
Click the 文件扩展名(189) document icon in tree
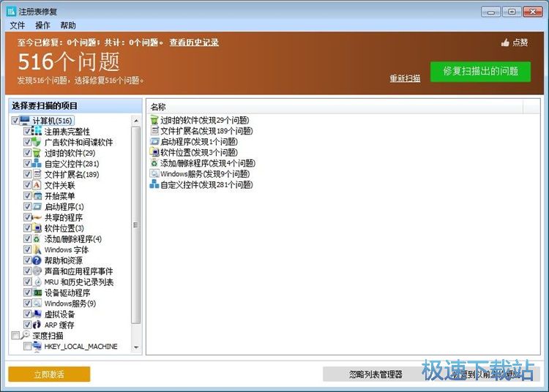click(37, 174)
